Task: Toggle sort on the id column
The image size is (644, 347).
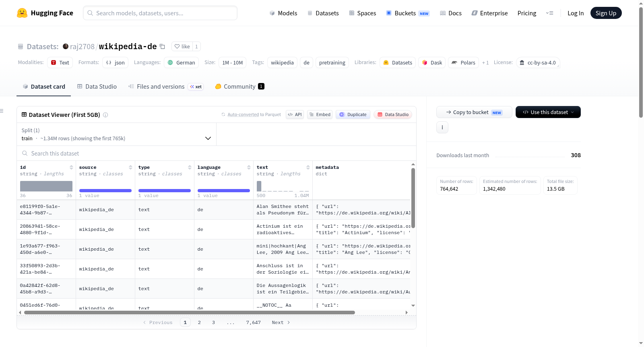Action: pos(71,167)
